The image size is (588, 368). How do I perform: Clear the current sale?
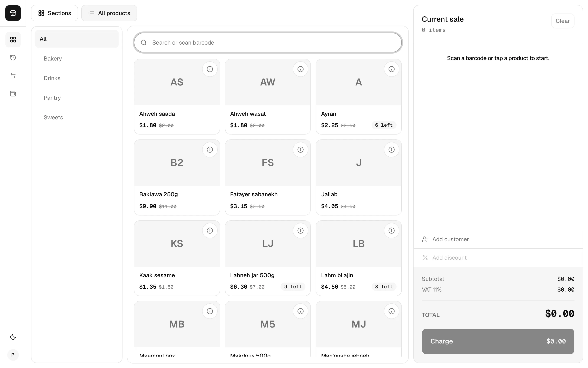coord(562,21)
